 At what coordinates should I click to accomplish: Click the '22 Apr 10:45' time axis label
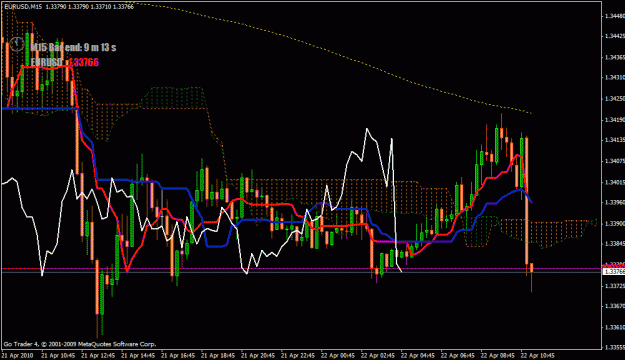click(537, 355)
